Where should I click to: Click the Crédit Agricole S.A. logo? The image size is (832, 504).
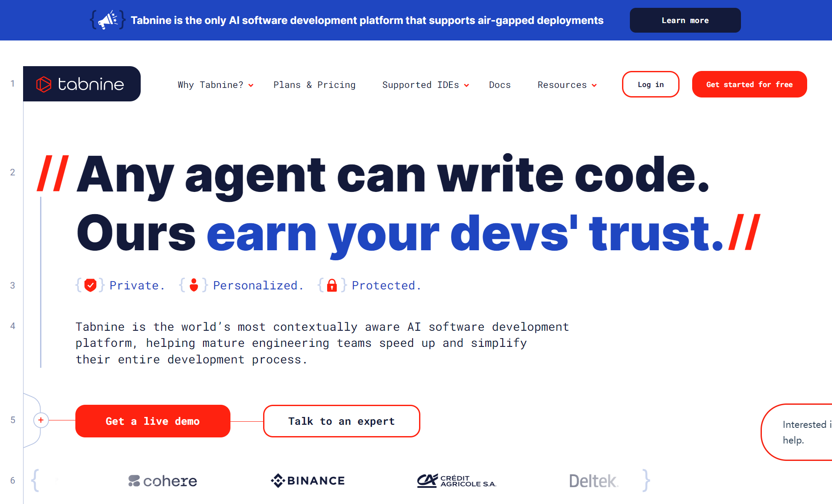tap(457, 481)
